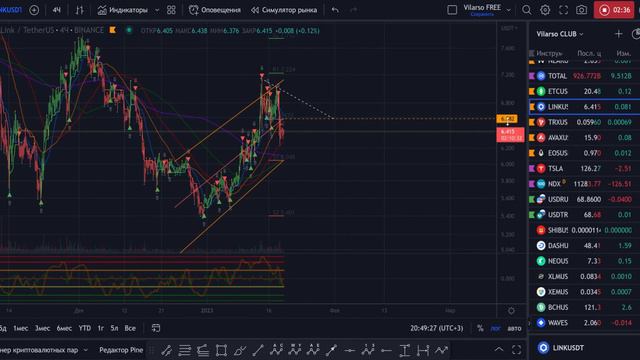Set chart range to 5л

click(114, 328)
